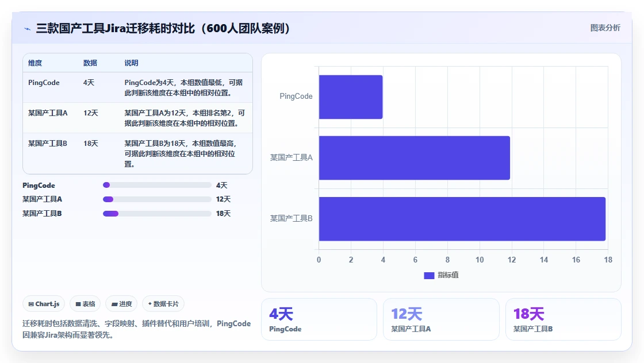Click the 18天 value in the table
644x363 pixels.
point(91,144)
